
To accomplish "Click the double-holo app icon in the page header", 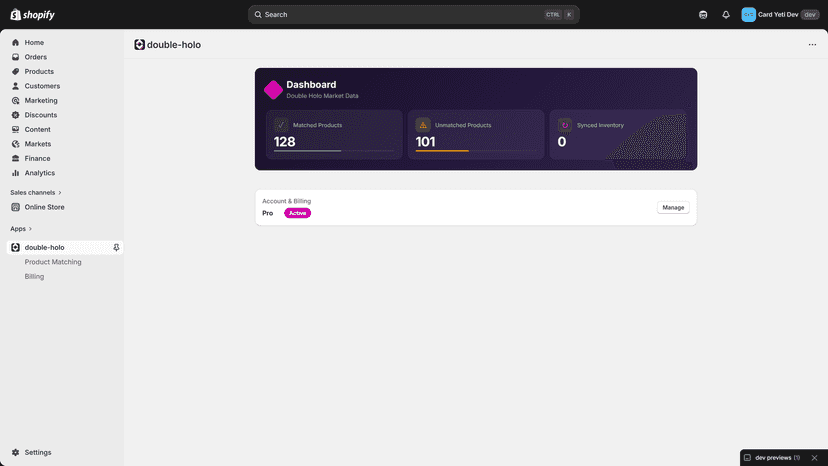I will 139,45.
